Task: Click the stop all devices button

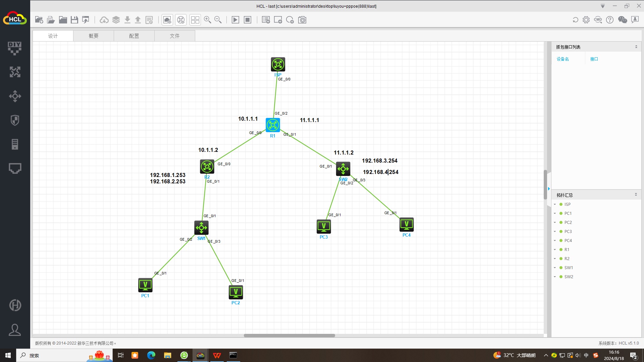Action: (248, 20)
